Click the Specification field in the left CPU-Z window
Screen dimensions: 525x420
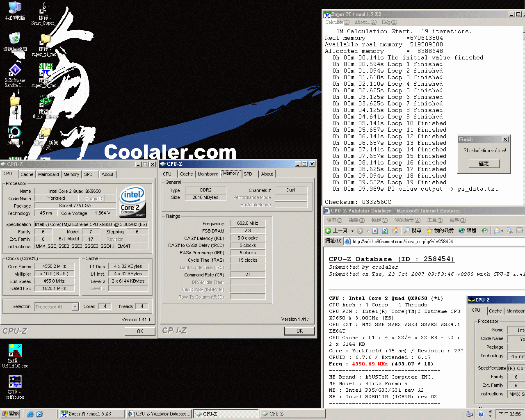coord(91,224)
